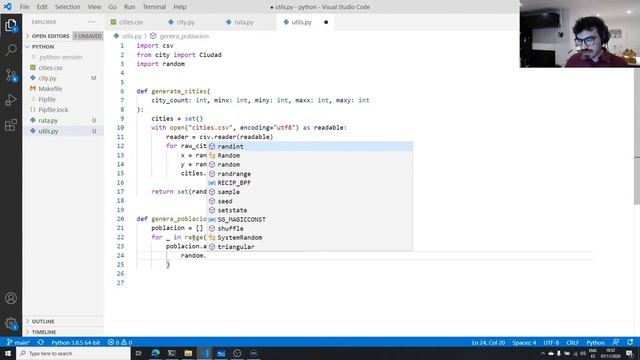Click the Visual Studio Code taskbar icon

tap(204, 353)
